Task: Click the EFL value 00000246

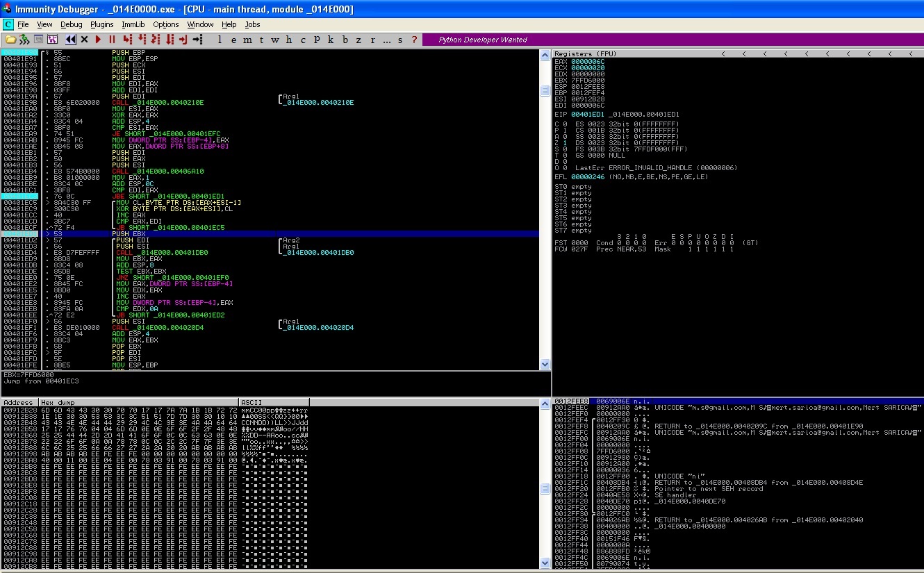Action: 588,177
